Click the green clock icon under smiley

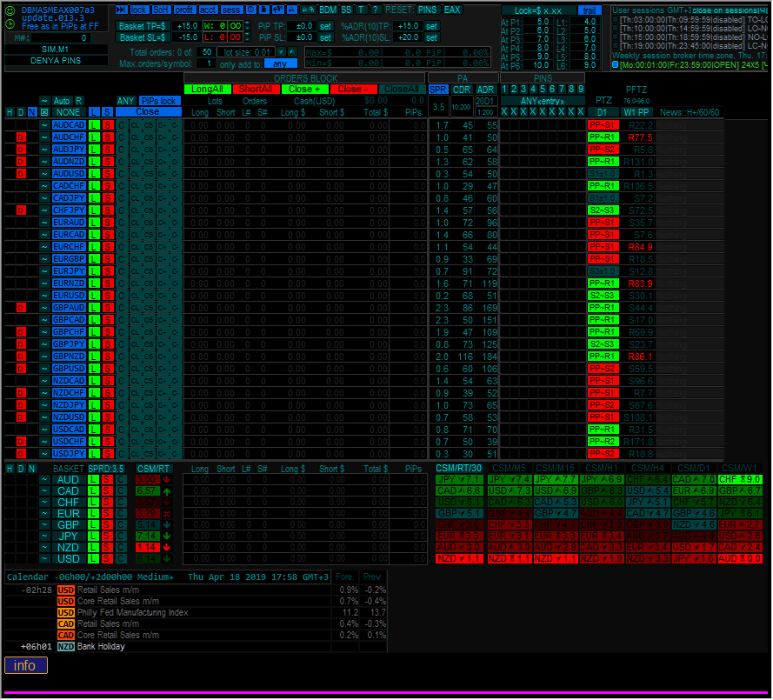10,23
